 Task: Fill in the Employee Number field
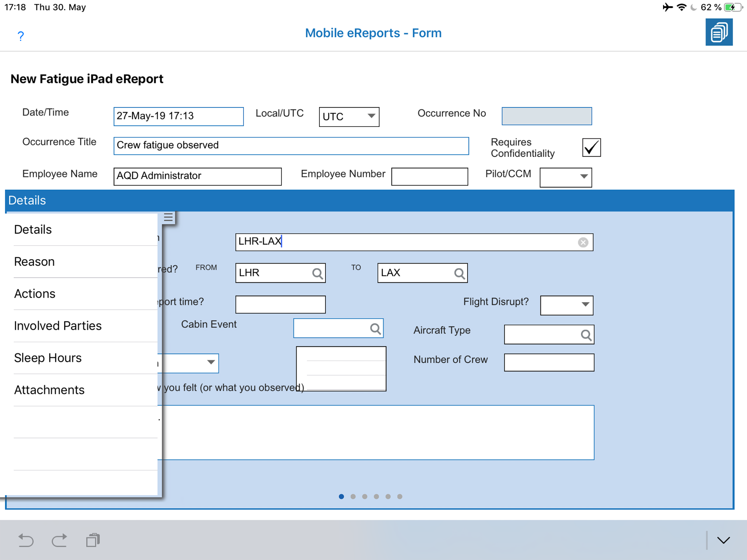(430, 176)
